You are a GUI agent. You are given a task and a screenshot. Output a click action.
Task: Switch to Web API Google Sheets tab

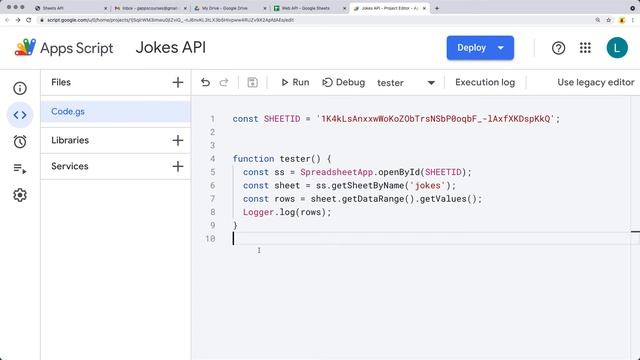pyautogui.click(x=309, y=8)
